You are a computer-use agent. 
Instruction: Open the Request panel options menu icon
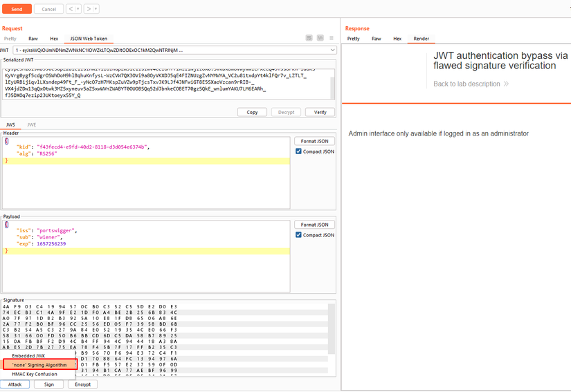(x=332, y=38)
